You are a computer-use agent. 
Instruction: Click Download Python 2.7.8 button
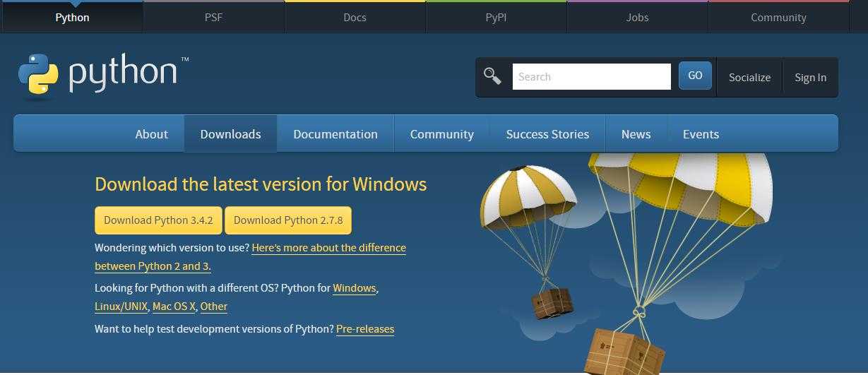click(288, 220)
